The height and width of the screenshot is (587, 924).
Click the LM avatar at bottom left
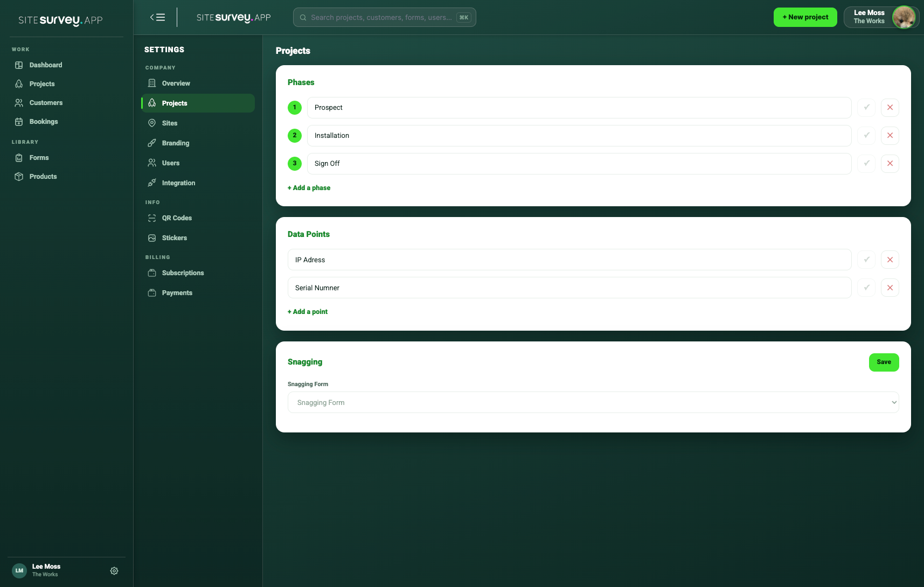[x=19, y=571]
